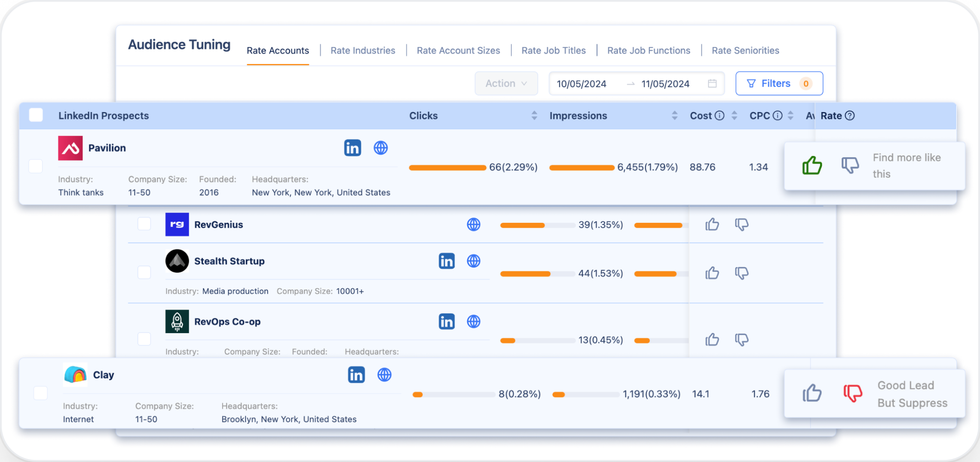This screenshot has height=462, width=980.
Task: Click the Clay company logo
Action: pyautogui.click(x=75, y=374)
